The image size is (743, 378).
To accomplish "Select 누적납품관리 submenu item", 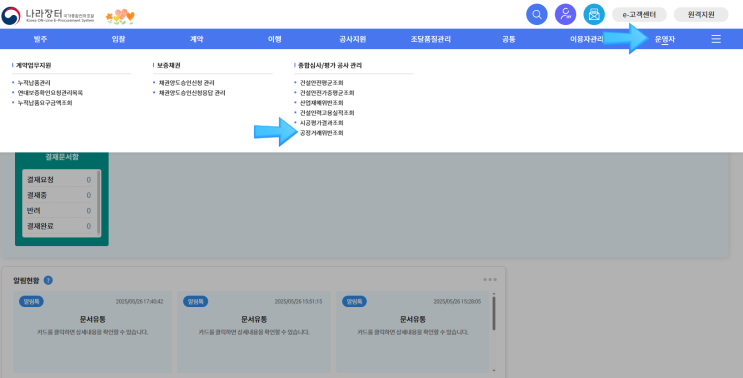I will point(34,83).
